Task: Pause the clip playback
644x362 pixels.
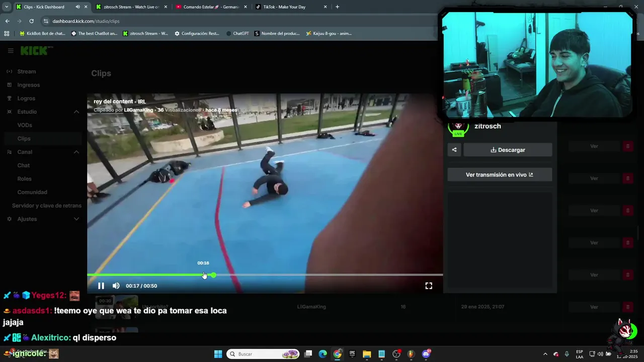Action: click(x=101, y=286)
